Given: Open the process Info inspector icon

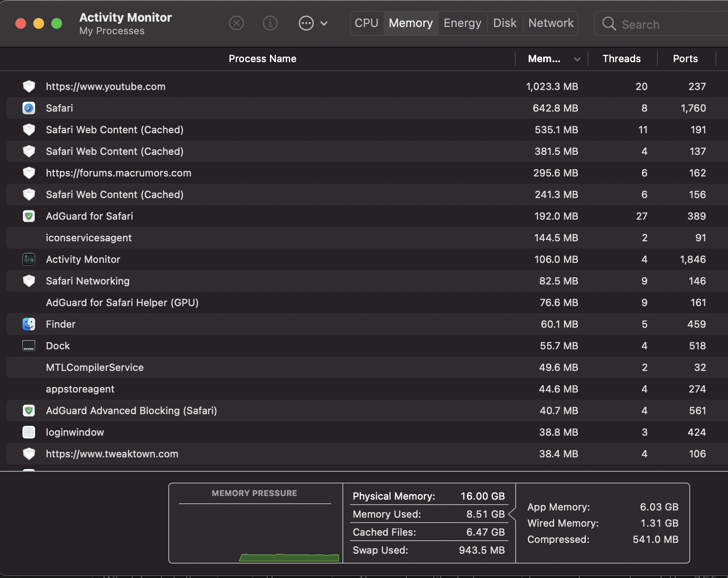Looking at the screenshot, I should pyautogui.click(x=270, y=23).
